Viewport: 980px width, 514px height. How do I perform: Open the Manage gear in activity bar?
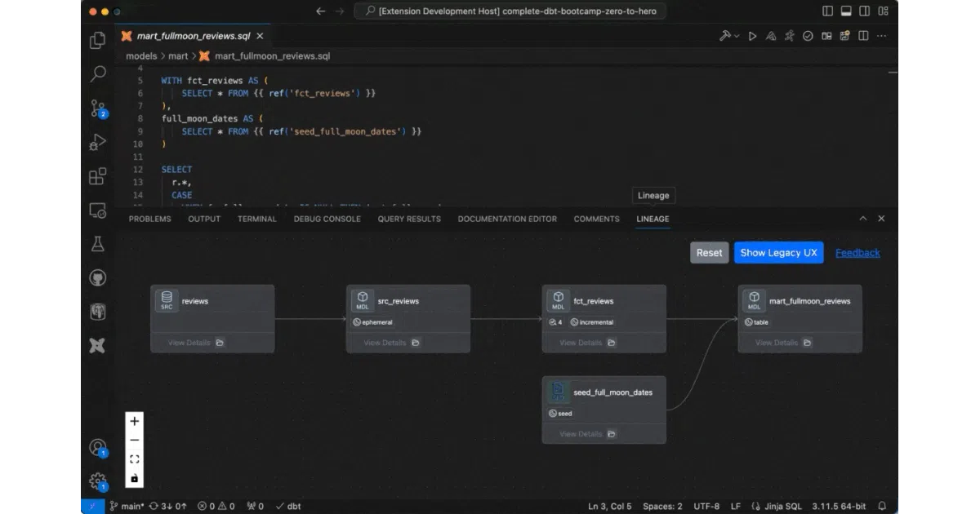(98, 481)
